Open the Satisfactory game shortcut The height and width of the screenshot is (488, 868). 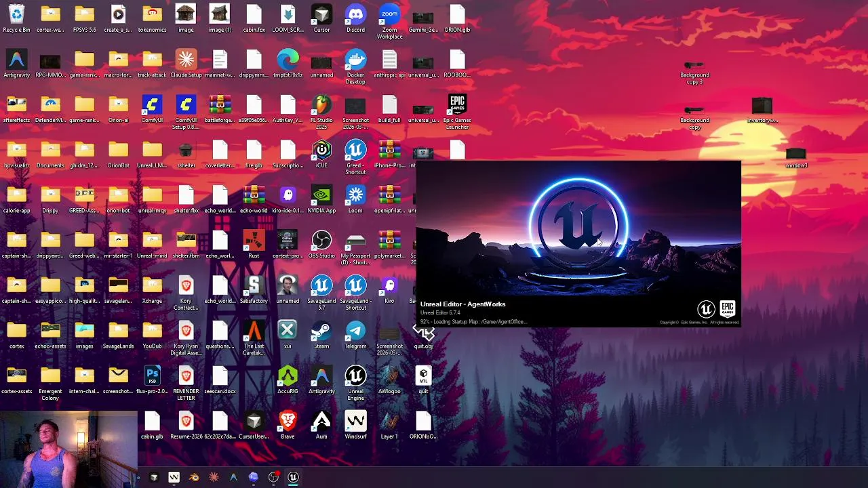coord(254,290)
